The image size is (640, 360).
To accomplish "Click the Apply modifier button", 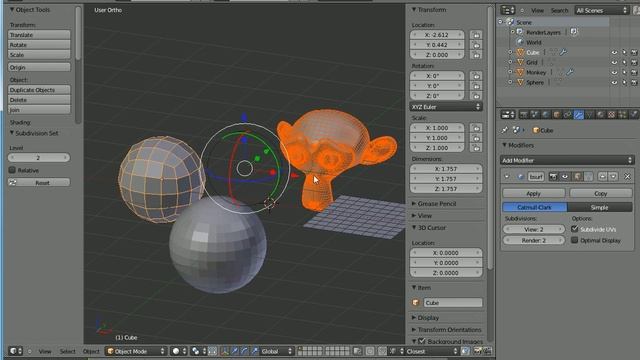I will coord(534,193).
